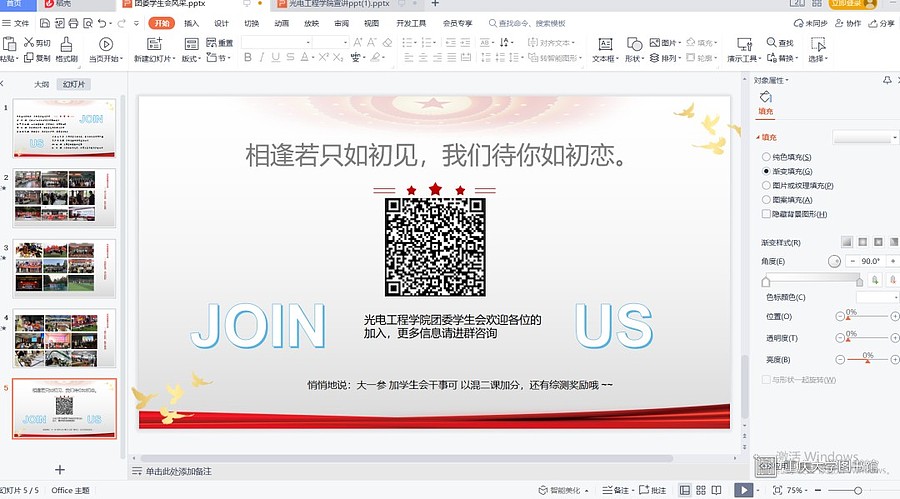The width and height of the screenshot is (900, 499).
Task: Click the Copy (复制) icon
Action: coord(29,57)
